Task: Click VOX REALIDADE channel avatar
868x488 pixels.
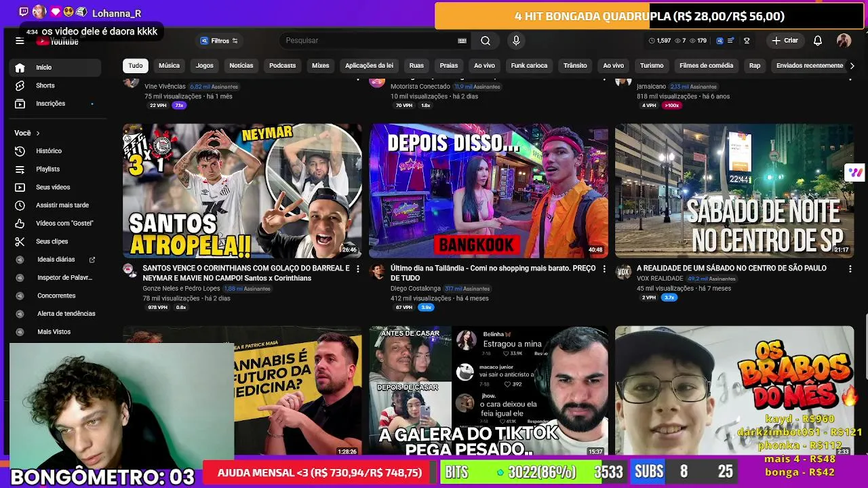Action: [623, 272]
